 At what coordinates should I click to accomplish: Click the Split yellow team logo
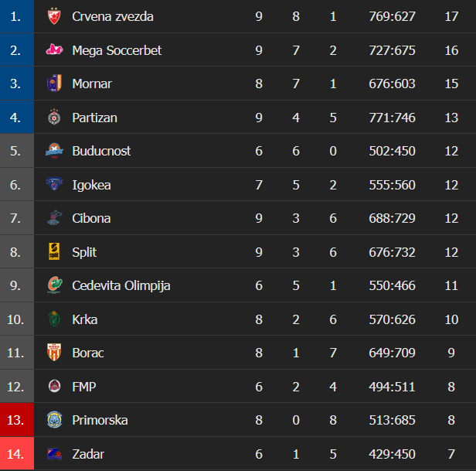[x=54, y=252]
